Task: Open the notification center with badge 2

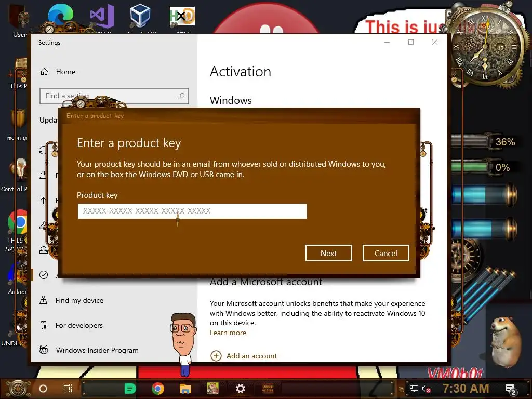Action: click(x=511, y=389)
